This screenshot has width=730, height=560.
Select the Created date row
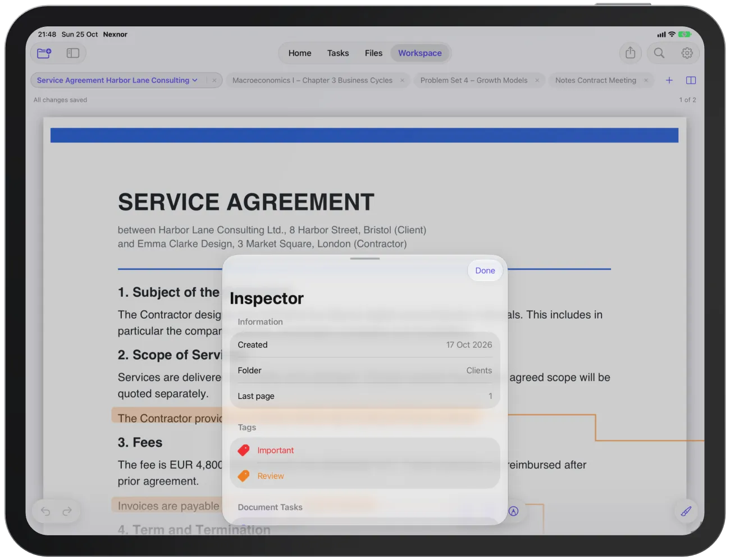click(x=365, y=345)
